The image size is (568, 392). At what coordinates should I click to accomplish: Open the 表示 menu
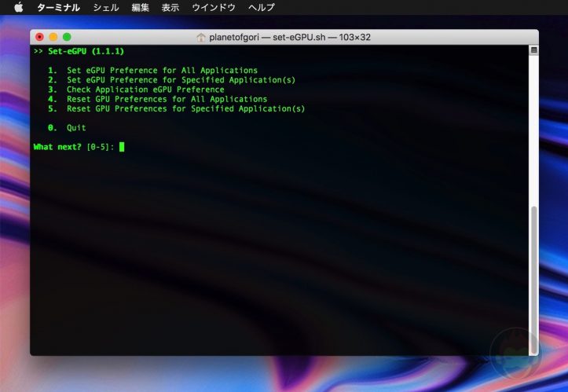[x=170, y=7]
